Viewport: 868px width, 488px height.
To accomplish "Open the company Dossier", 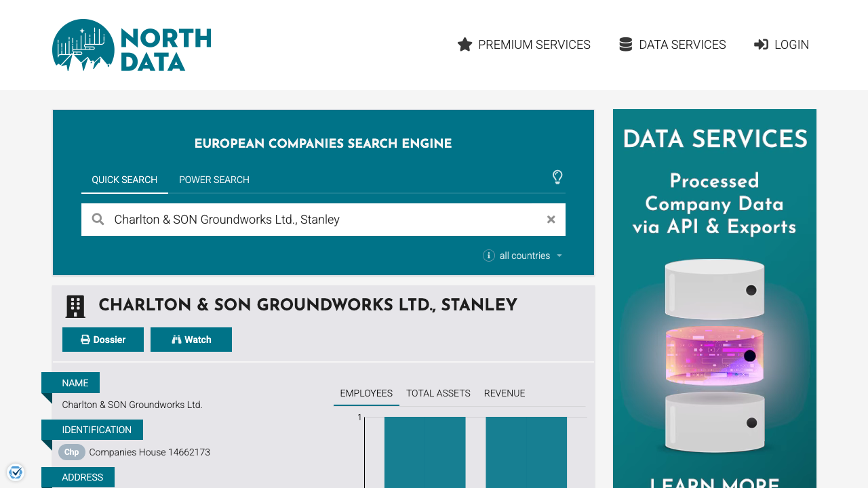I will coord(103,339).
